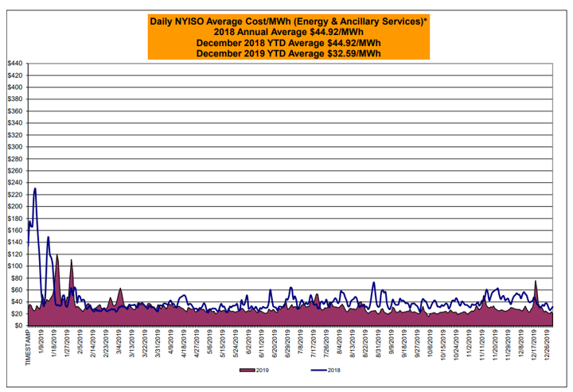
Task: Click the $240 y-axis label
Action: [x=15, y=183]
